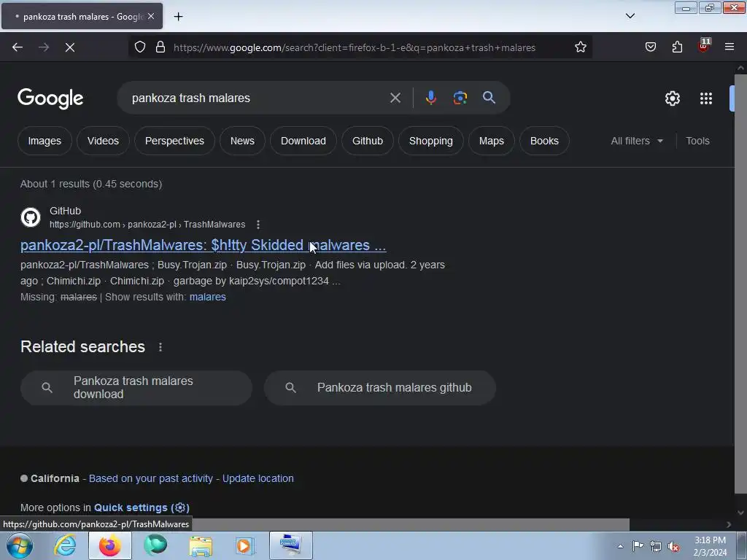Save page to Pocket

pyautogui.click(x=650, y=47)
